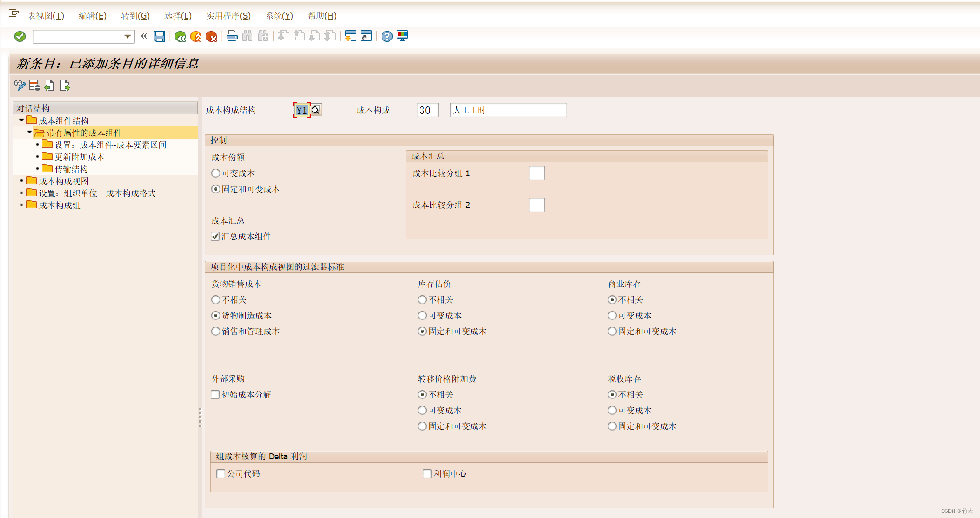
Task: Collapse the 带有属性的成本组件 node
Action: [x=29, y=132]
